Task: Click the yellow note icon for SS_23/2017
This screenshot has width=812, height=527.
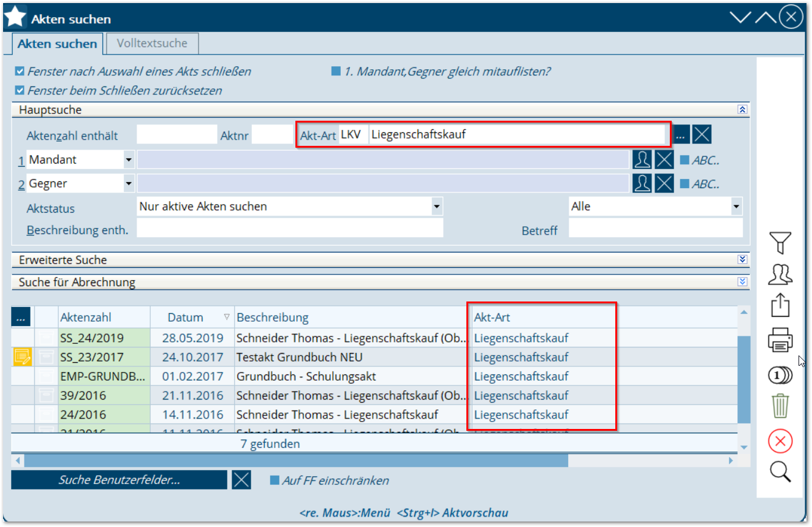Action: click(x=22, y=357)
